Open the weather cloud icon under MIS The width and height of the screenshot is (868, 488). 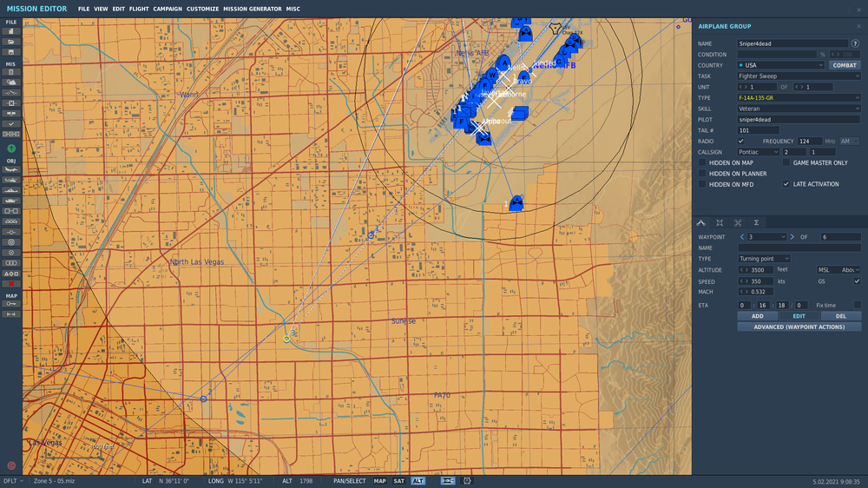coord(11,82)
